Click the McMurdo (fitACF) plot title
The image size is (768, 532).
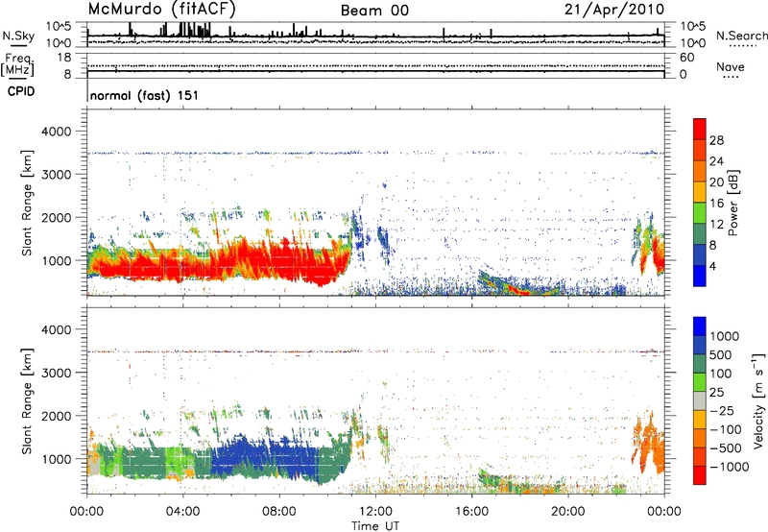(x=162, y=9)
